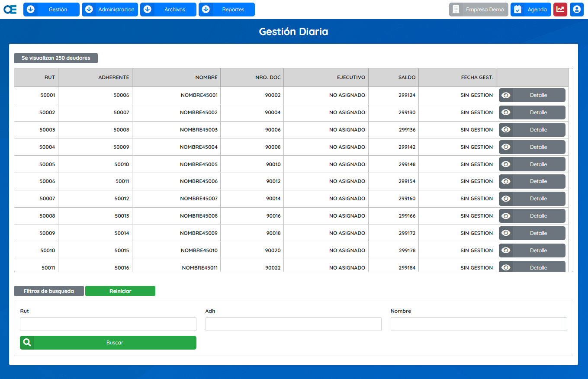Click the CE logo icon in the header

tap(10, 10)
